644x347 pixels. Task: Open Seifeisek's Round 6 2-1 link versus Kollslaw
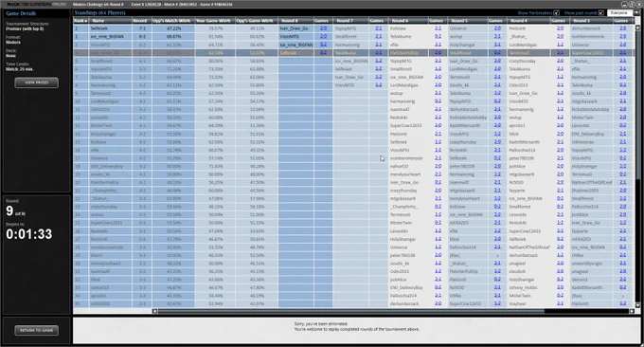pos(438,28)
